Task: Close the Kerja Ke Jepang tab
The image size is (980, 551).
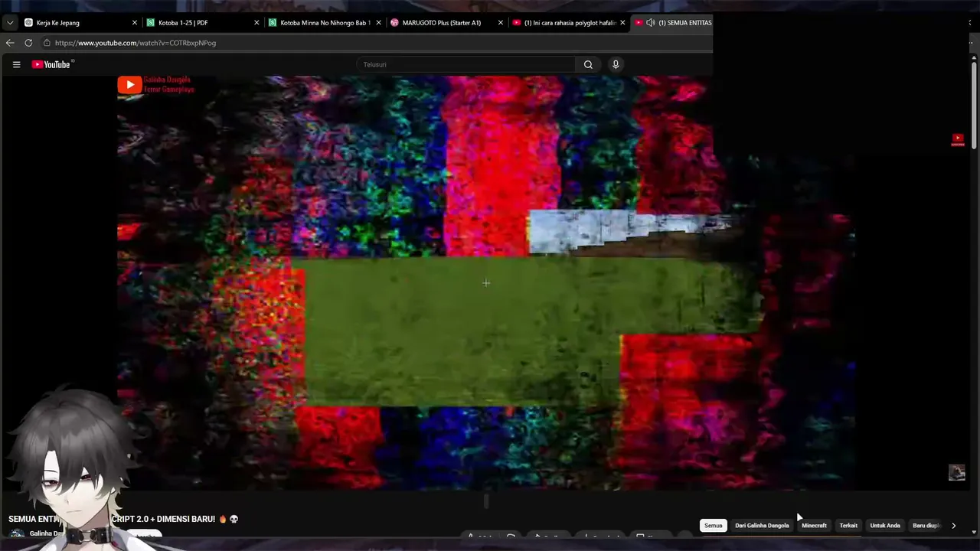Action: tap(135, 23)
